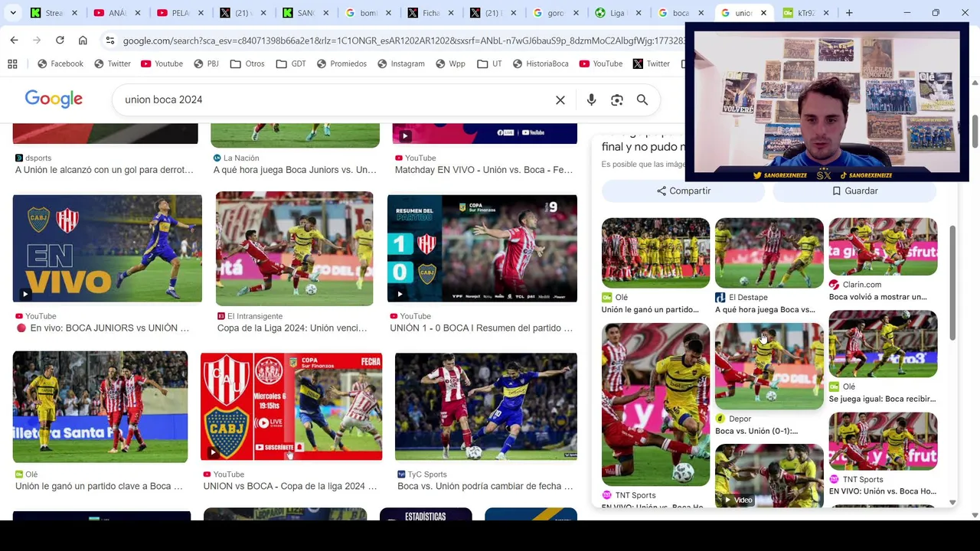This screenshot has height=551, width=980.
Task: Open Youtube bookmark with red icon
Action: [162, 64]
